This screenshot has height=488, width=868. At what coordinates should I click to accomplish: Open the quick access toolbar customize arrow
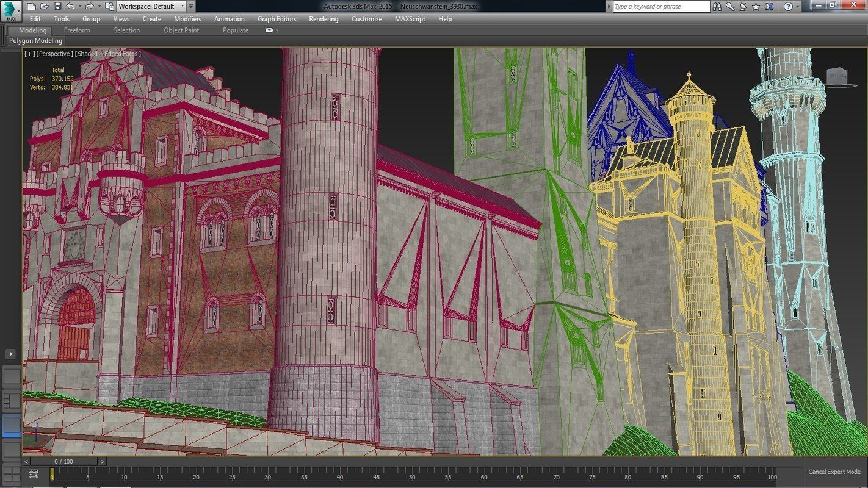[x=191, y=6]
